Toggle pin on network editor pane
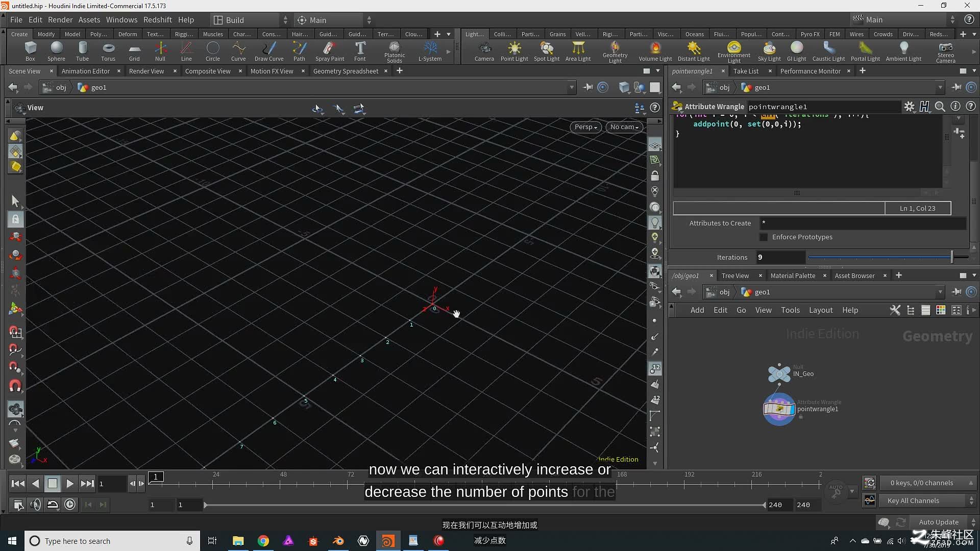 pos(957,292)
